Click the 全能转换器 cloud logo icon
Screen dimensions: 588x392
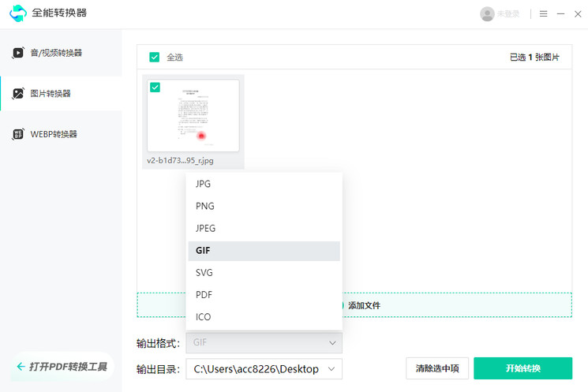18,13
